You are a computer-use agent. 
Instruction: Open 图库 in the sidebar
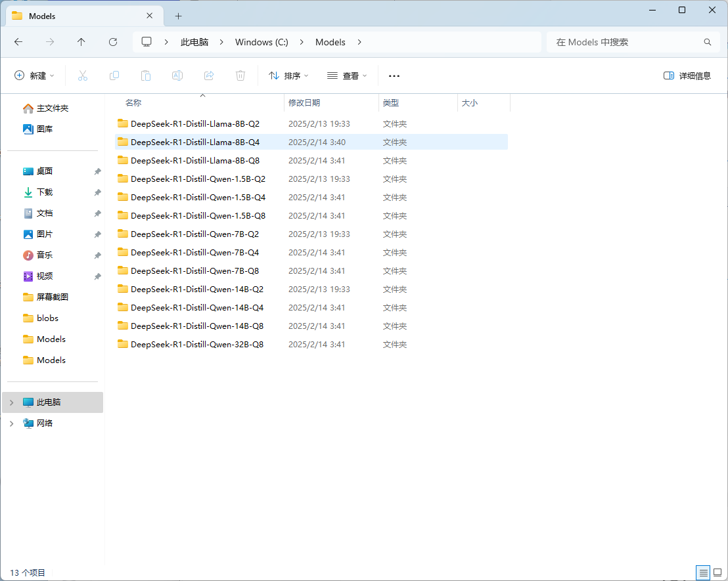37,129
